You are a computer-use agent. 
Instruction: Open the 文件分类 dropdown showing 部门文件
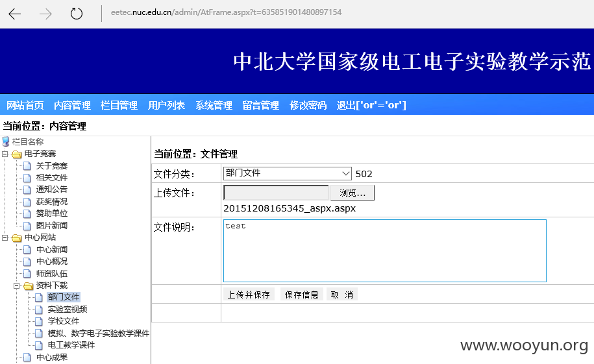[287, 173]
